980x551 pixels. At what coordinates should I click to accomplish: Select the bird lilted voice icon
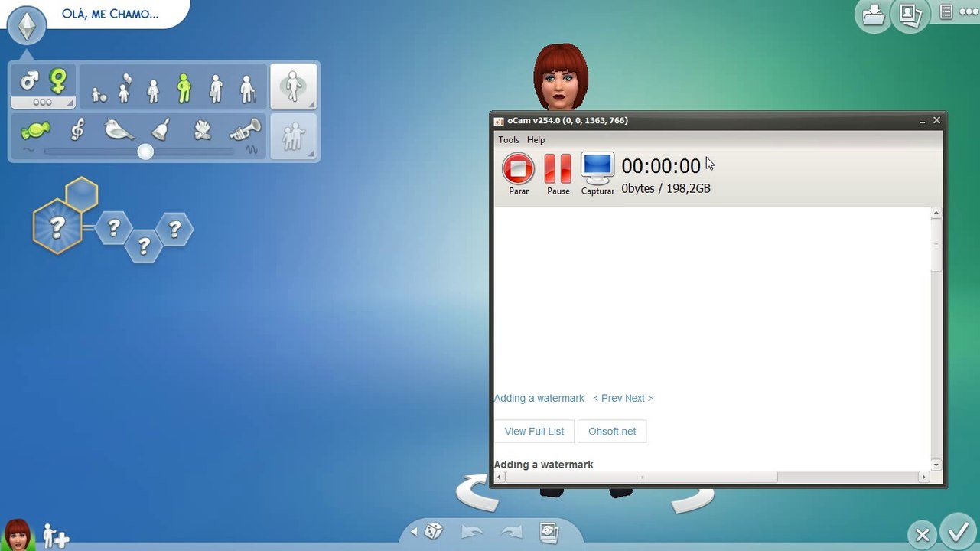click(x=119, y=130)
